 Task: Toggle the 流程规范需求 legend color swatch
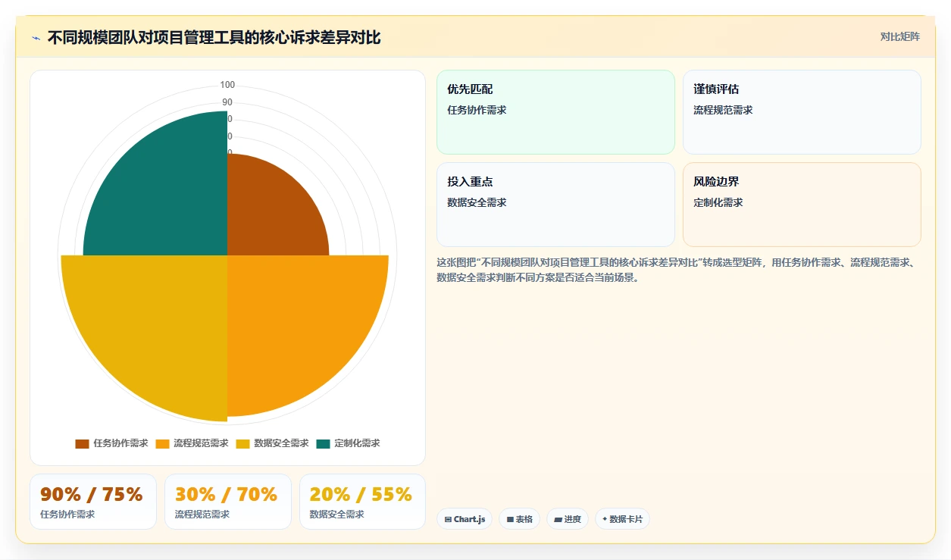coord(162,443)
